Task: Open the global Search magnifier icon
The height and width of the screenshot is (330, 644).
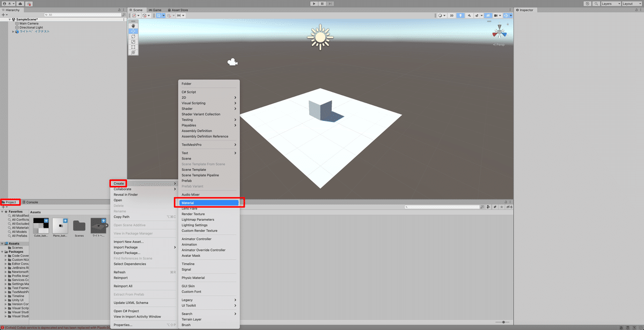Action: (595, 3)
